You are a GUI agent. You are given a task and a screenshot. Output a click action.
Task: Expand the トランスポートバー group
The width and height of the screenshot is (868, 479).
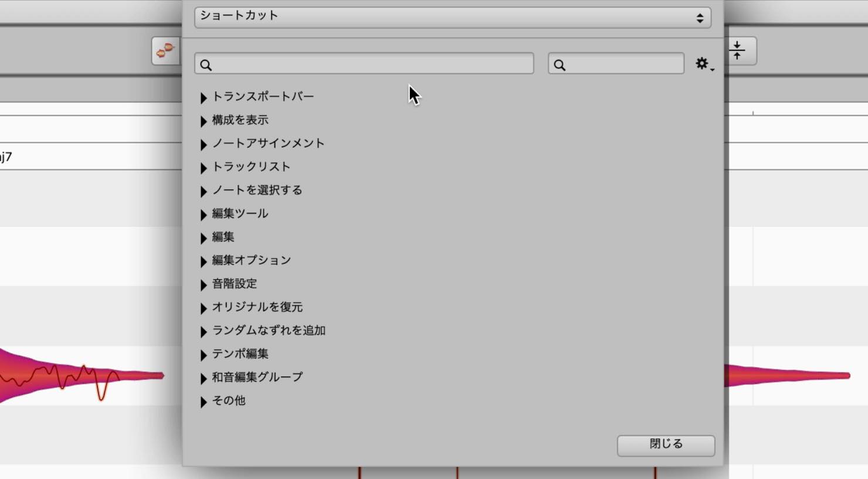tap(204, 97)
